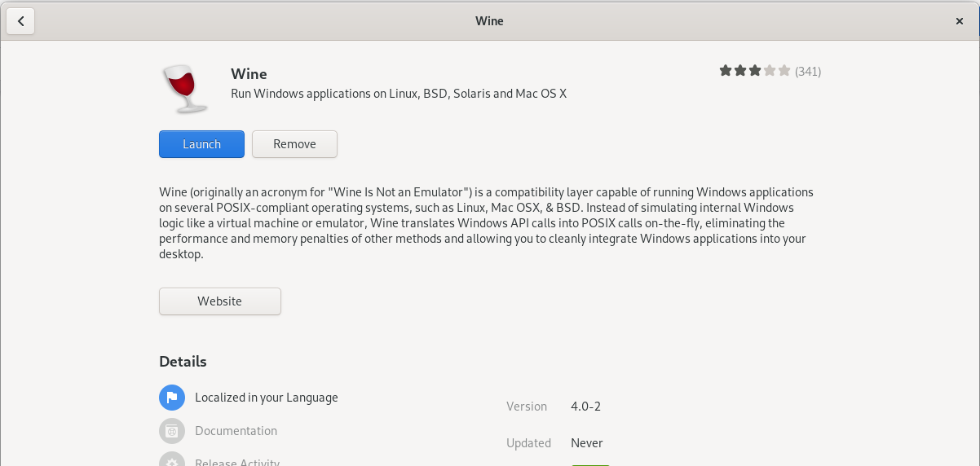Click the blue flag Localized icon
Image resolution: width=980 pixels, height=466 pixels.
pyautogui.click(x=172, y=398)
